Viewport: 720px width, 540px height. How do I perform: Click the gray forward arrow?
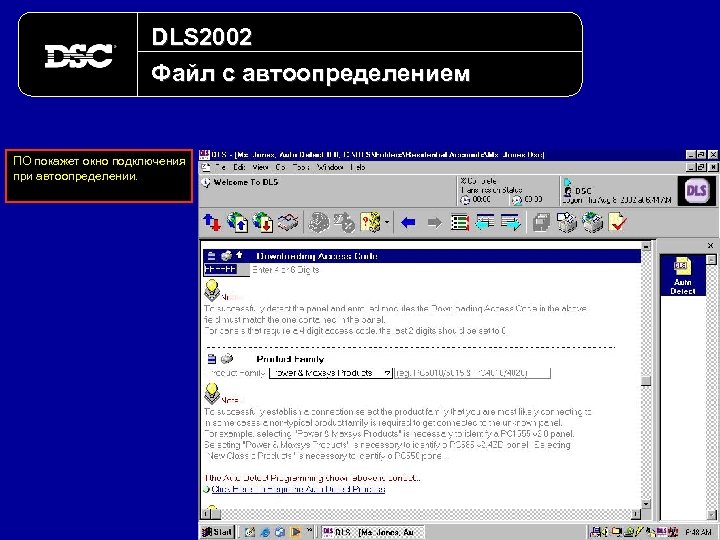[434, 223]
